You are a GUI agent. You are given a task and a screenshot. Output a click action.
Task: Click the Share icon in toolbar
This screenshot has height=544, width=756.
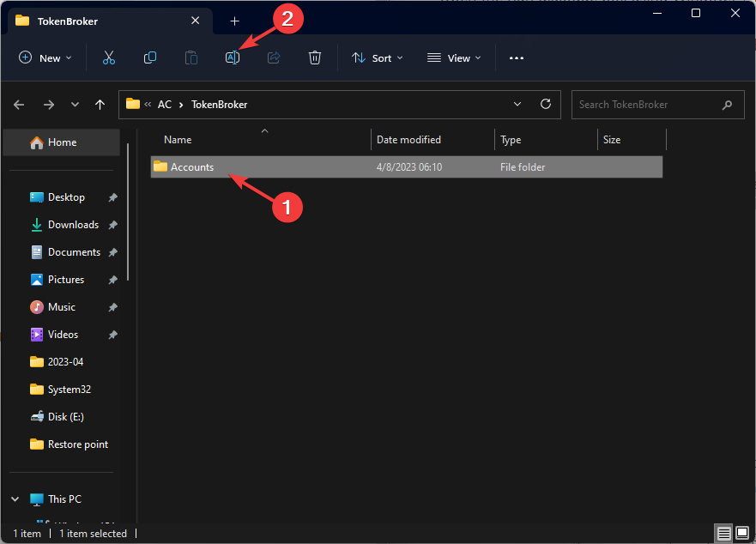pyautogui.click(x=274, y=57)
